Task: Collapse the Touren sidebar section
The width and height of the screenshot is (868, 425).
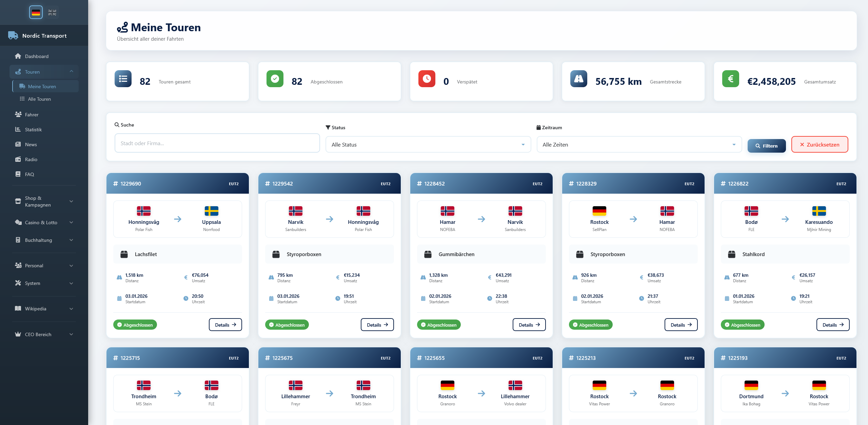Action: pyautogui.click(x=71, y=72)
